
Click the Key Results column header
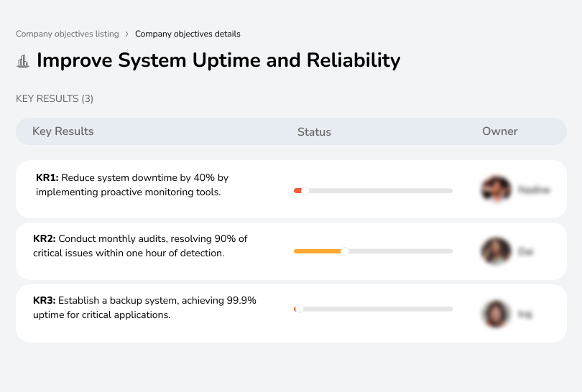(x=63, y=131)
